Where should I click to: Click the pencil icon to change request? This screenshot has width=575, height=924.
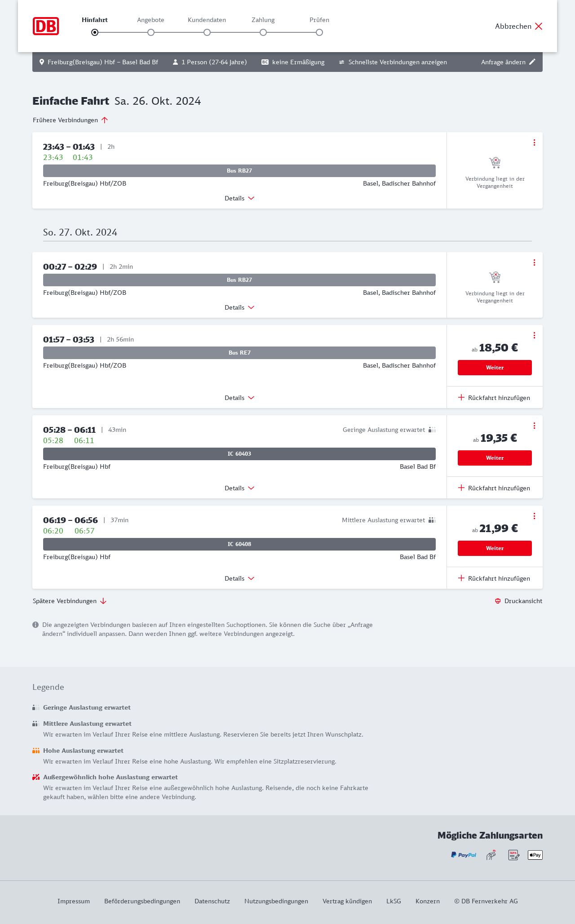(x=532, y=62)
